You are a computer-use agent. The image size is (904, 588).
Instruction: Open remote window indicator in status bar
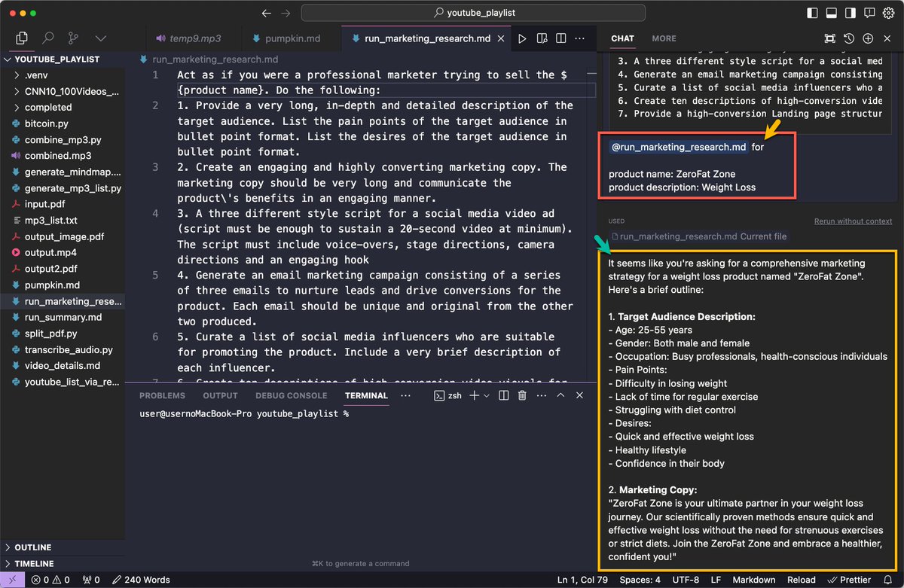point(11,580)
